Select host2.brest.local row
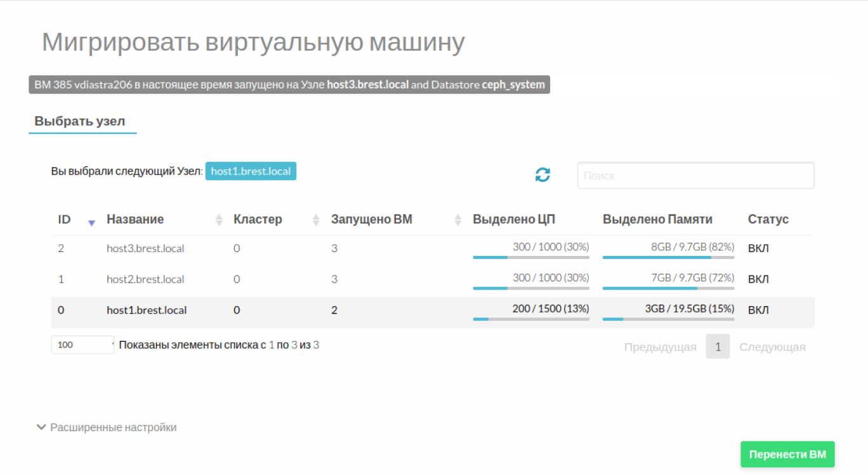 (x=145, y=279)
